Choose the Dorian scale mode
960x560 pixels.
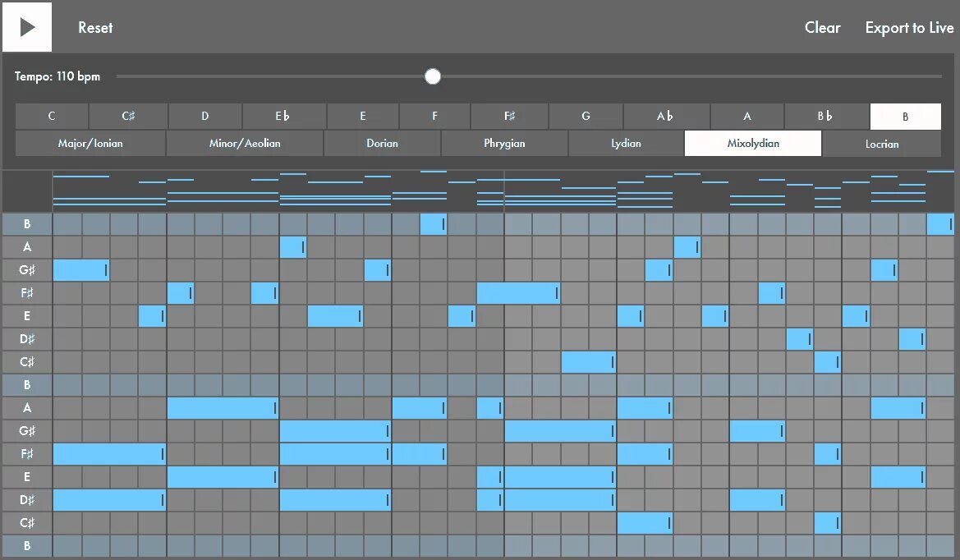[382, 143]
